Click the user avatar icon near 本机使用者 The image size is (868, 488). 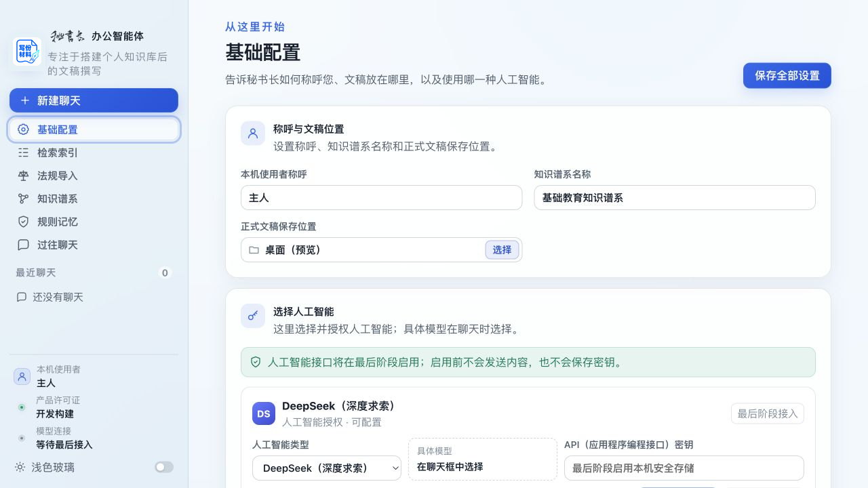tap(22, 377)
